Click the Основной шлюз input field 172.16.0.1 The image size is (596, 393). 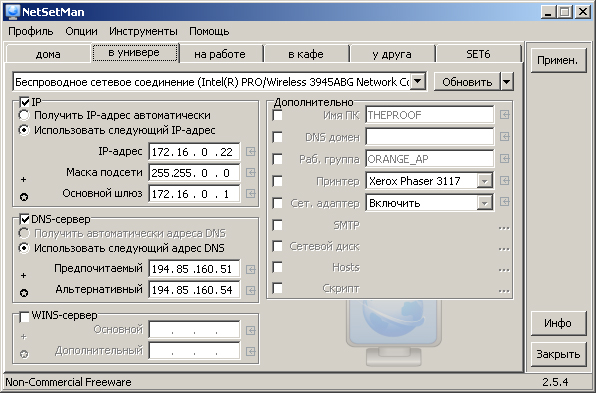pos(194,193)
